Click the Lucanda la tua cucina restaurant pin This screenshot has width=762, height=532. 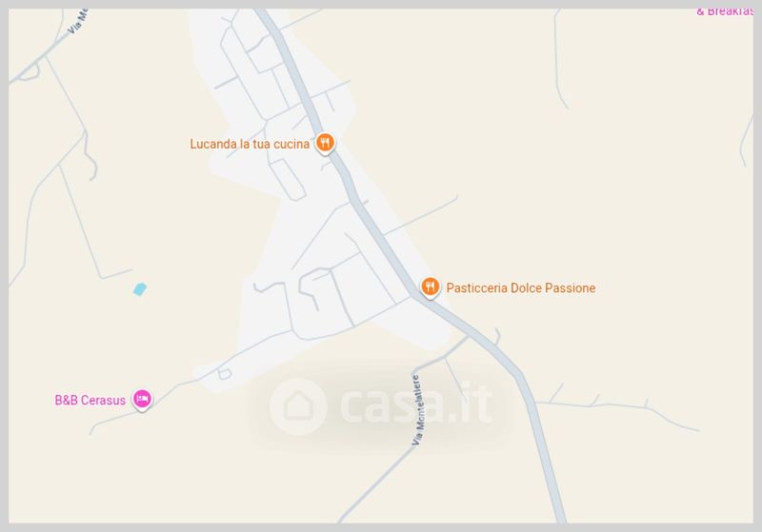pyautogui.click(x=325, y=143)
